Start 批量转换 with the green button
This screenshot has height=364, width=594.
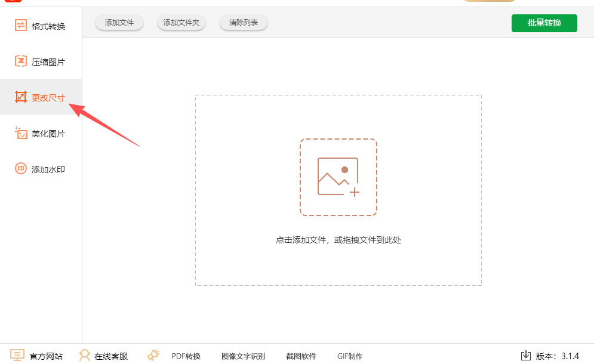(544, 23)
